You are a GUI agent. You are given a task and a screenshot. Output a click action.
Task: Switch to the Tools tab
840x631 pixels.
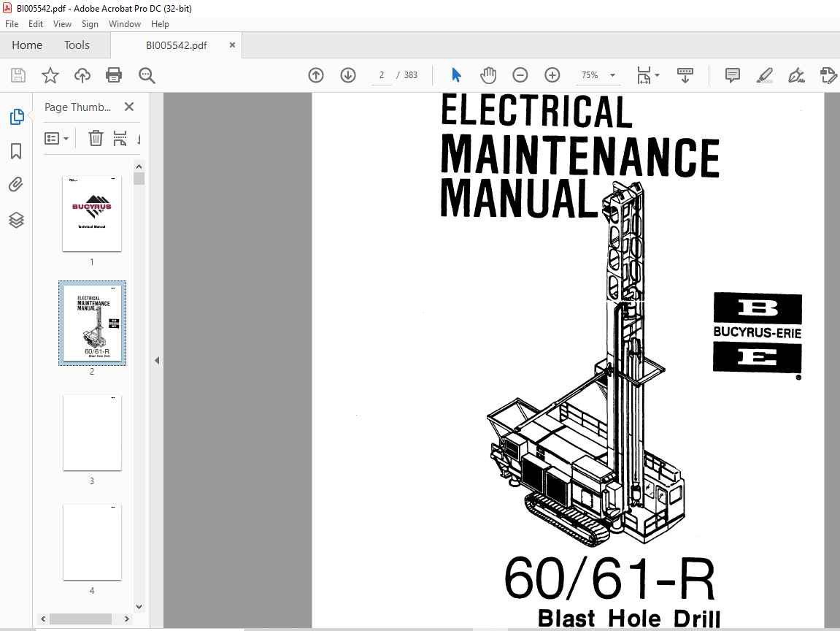pyautogui.click(x=77, y=45)
